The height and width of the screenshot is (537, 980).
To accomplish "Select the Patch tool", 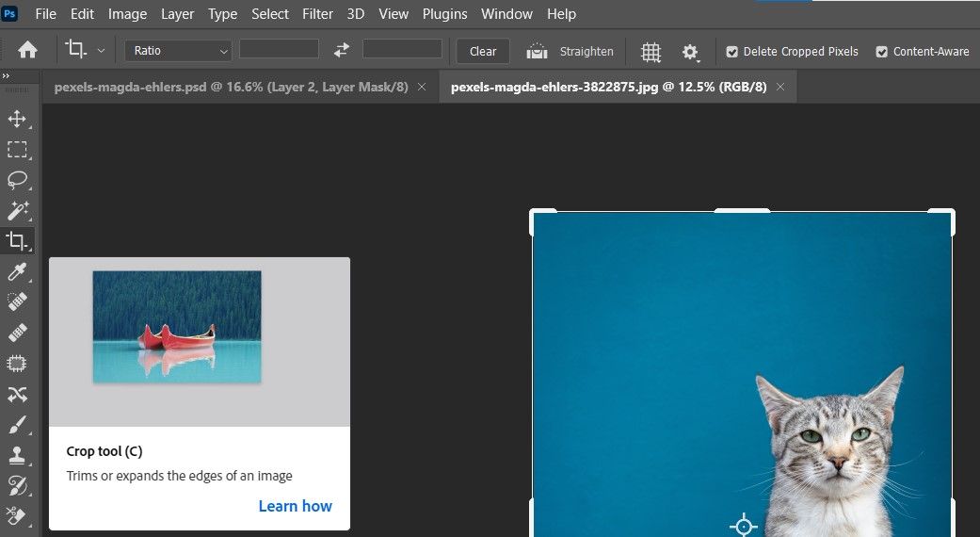I will coord(17,364).
